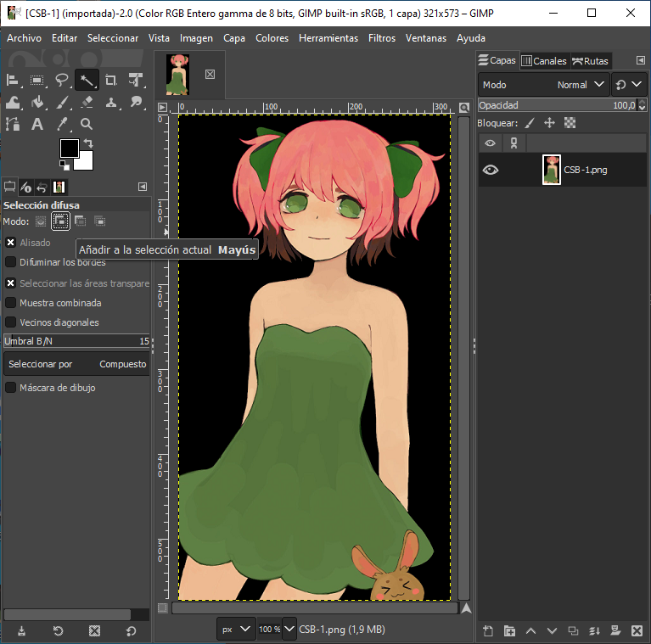Open the layers dock tab menu arrow
The image size is (651, 644).
[x=641, y=60]
